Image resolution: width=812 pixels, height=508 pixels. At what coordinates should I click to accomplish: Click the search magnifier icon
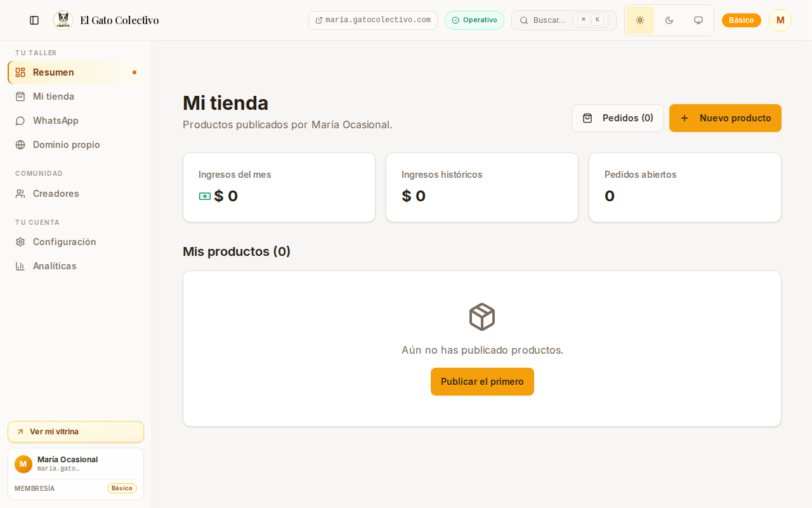click(524, 20)
